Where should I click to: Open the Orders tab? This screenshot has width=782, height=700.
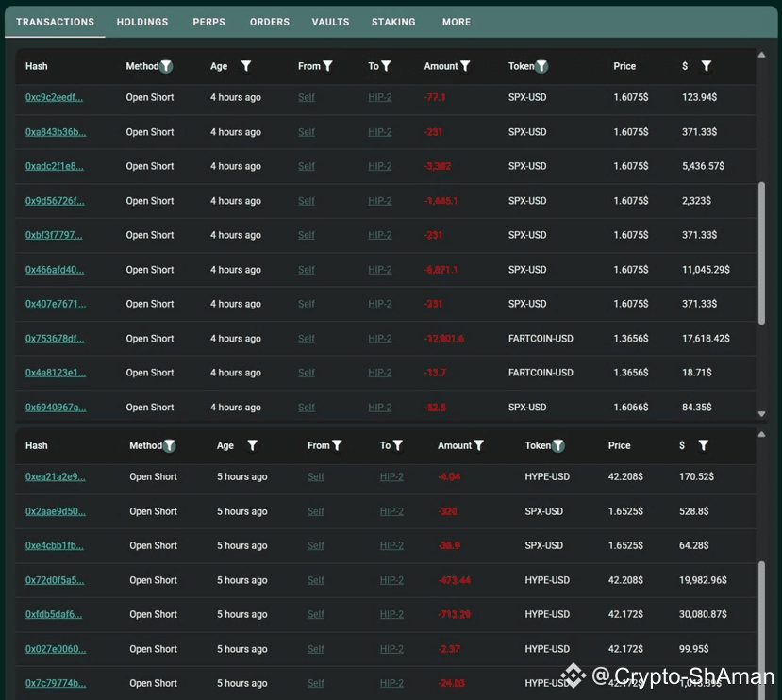pyautogui.click(x=270, y=22)
